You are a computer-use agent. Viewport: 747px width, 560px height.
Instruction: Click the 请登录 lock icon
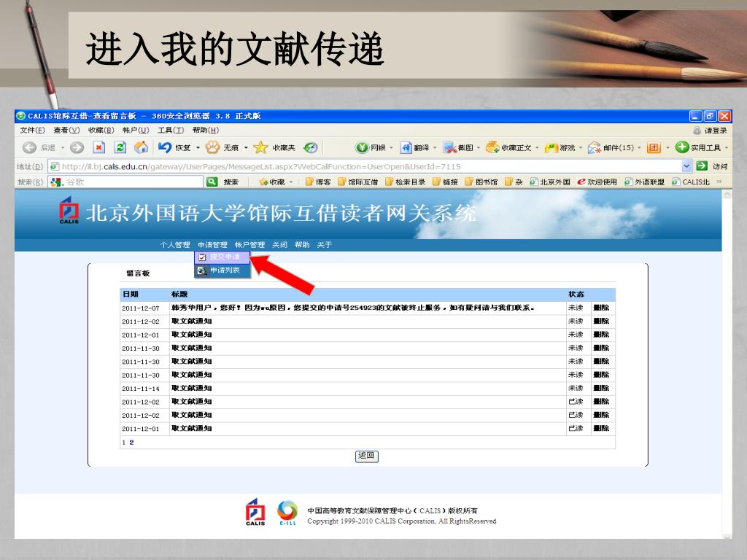coord(697,131)
